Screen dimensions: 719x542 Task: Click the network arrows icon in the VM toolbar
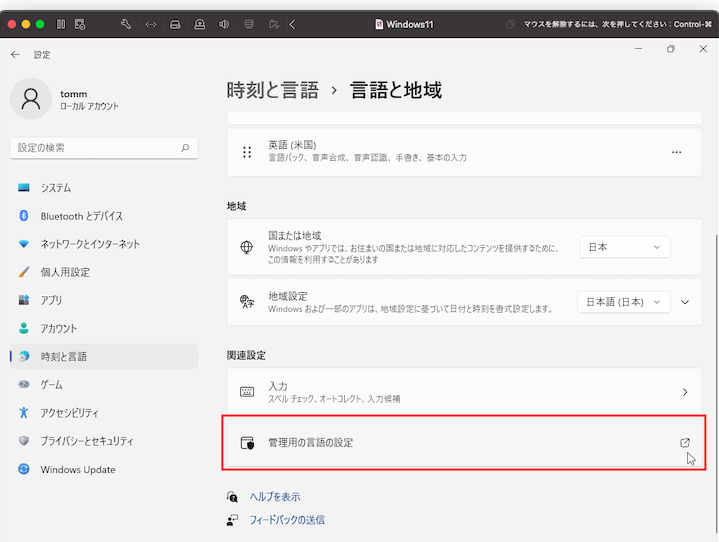151,24
